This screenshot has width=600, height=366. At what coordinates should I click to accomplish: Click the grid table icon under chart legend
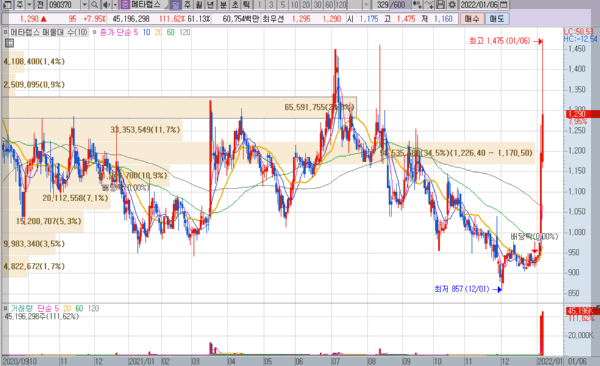9,43
